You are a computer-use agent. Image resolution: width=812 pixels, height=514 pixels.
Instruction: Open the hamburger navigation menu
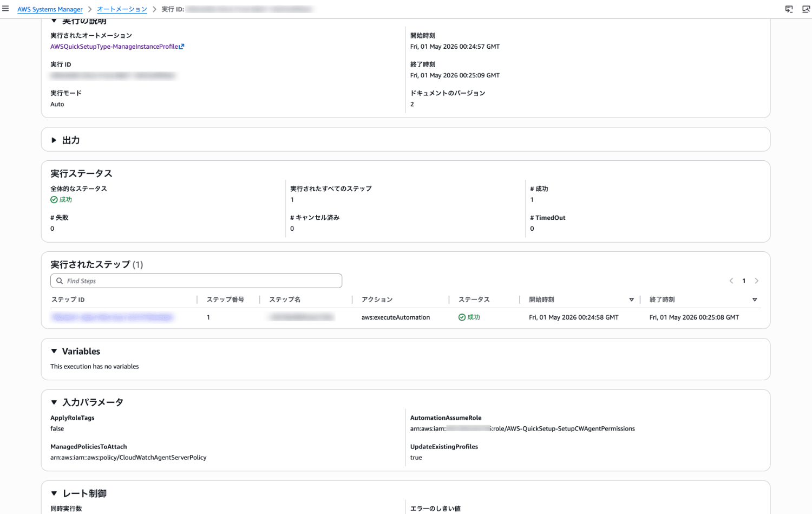(5, 9)
